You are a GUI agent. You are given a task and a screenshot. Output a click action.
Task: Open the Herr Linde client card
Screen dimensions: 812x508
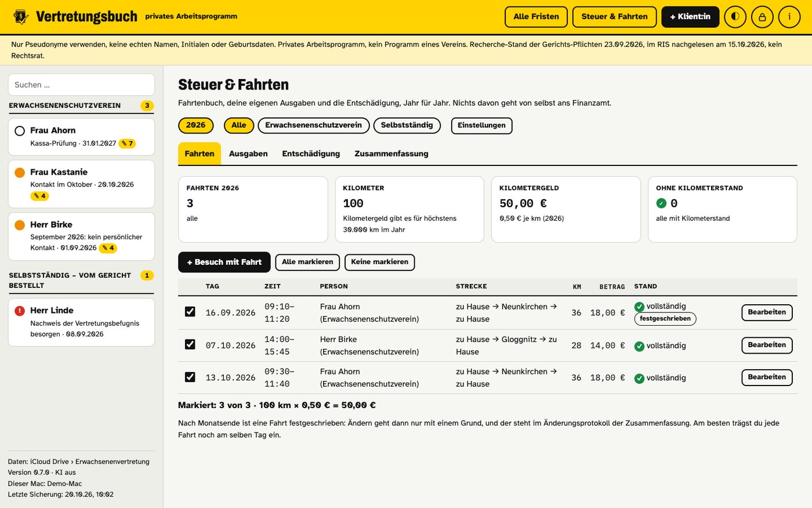81,322
